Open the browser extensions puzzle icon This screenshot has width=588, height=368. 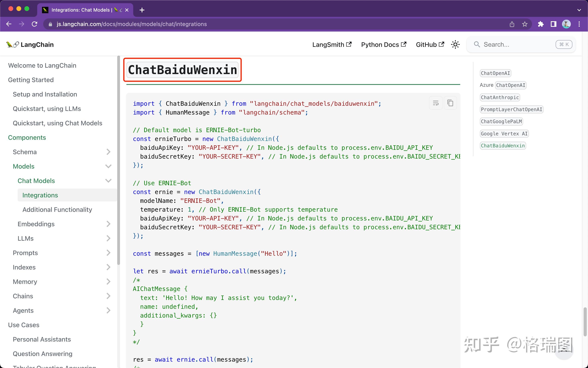point(541,24)
